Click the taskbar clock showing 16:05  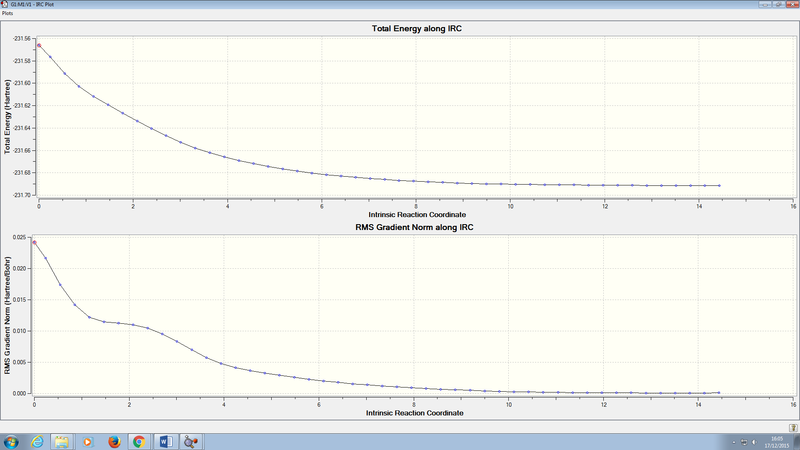pos(777,442)
